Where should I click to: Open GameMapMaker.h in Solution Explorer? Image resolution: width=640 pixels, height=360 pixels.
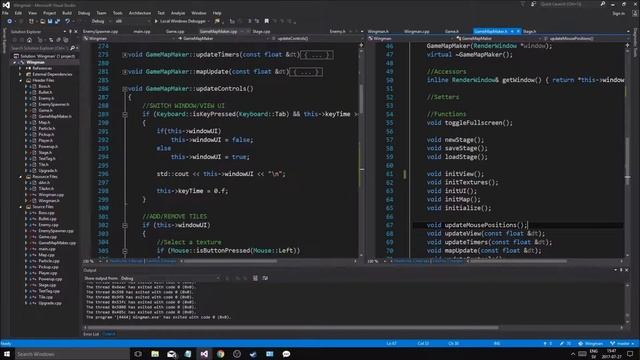(55, 116)
